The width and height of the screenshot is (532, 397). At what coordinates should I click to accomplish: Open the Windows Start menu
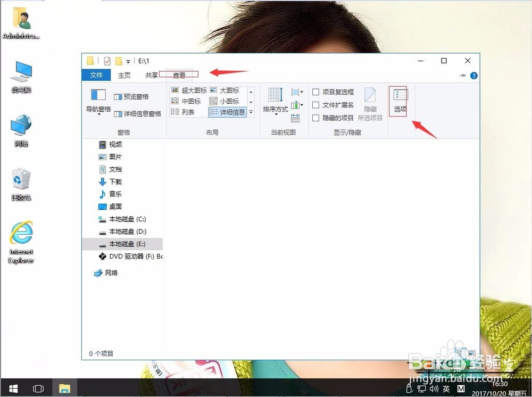click(13, 388)
